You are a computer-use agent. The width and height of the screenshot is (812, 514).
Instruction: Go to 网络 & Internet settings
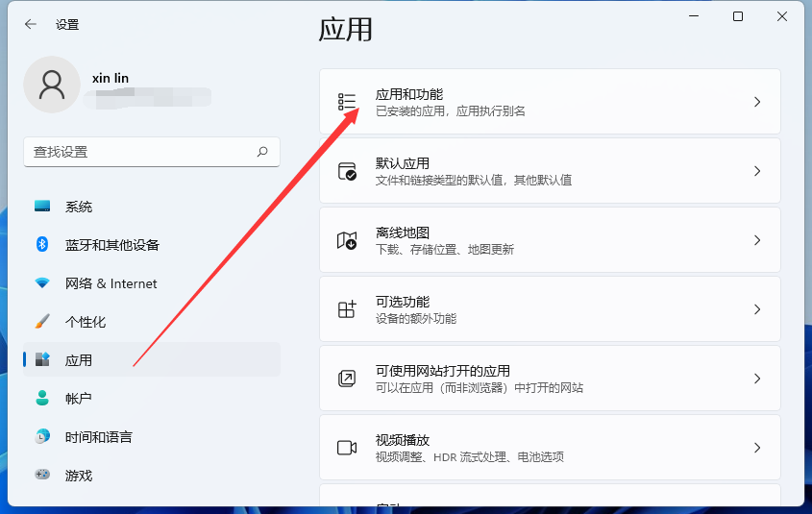point(111,283)
